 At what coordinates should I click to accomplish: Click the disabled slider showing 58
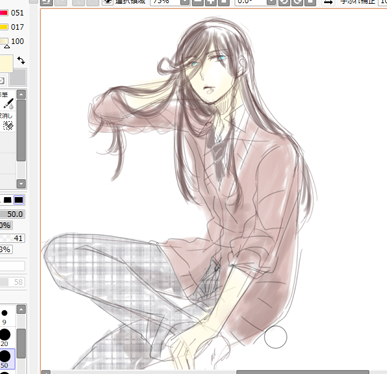click(x=12, y=282)
